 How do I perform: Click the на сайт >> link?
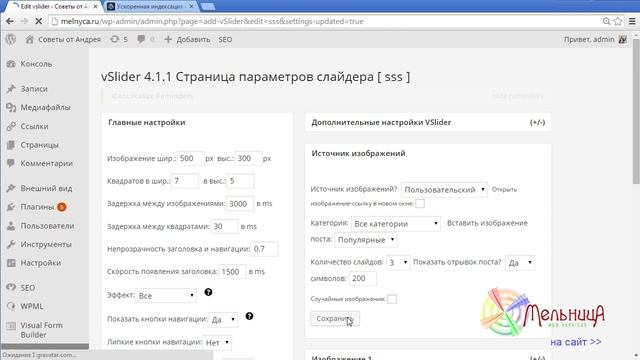pos(576,342)
